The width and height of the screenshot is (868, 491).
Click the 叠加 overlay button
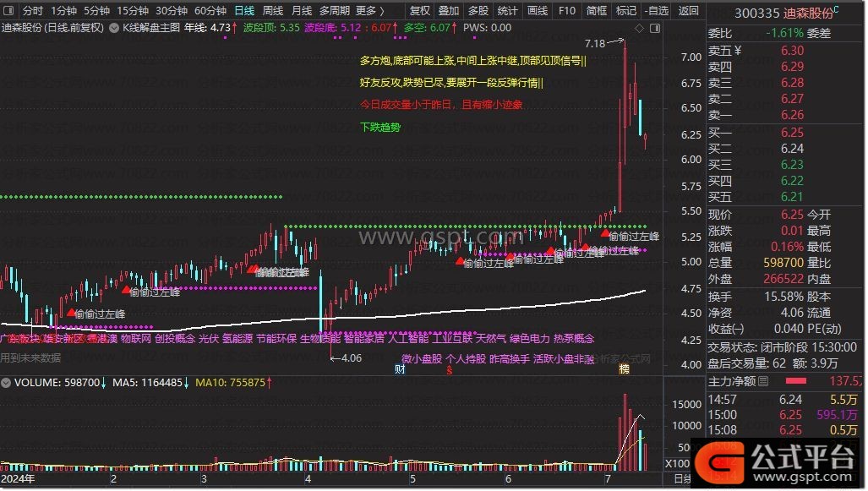449,10
